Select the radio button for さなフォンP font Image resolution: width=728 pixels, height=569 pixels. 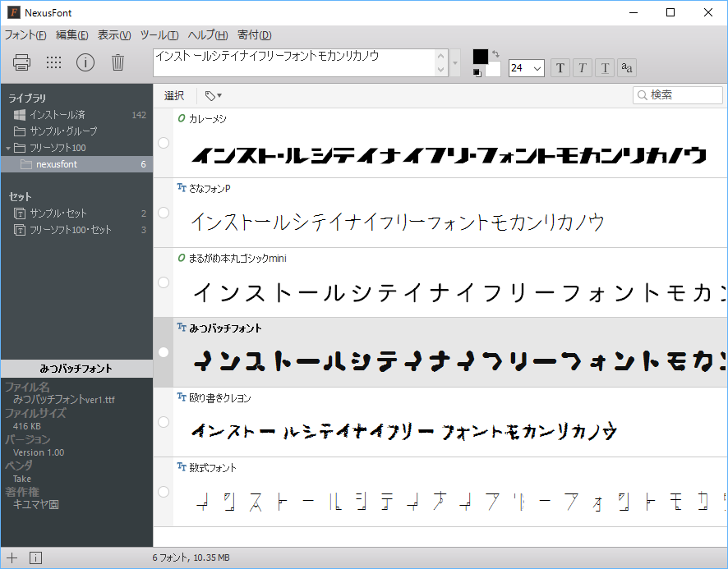(164, 213)
